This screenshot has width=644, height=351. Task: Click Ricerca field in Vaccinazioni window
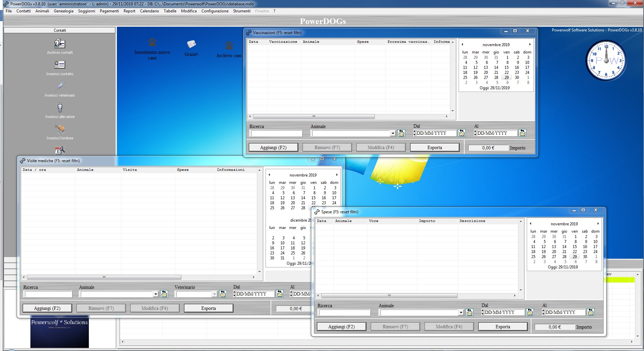coord(276,134)
